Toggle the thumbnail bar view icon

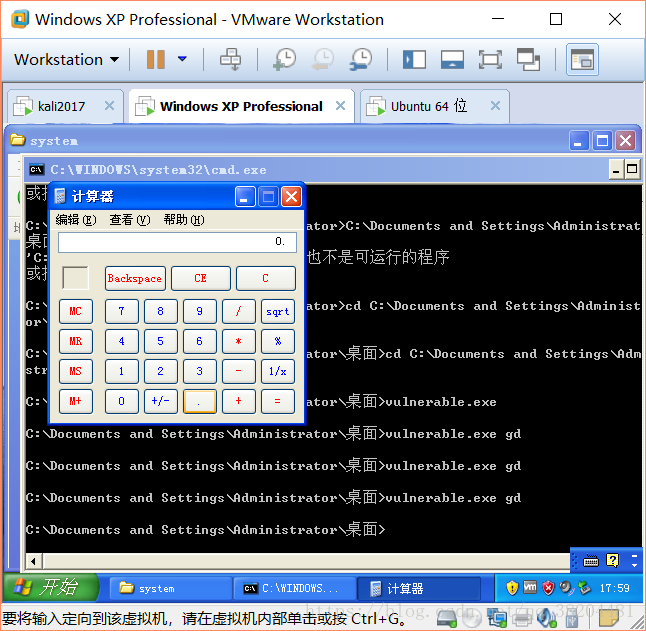(452, 59)
